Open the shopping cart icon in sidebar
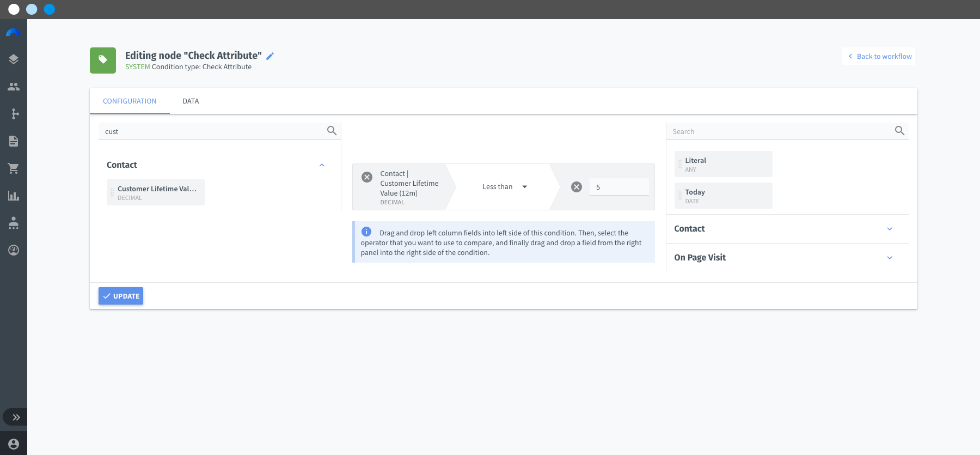This screenshot has height=455, width=980. [14, 168]
